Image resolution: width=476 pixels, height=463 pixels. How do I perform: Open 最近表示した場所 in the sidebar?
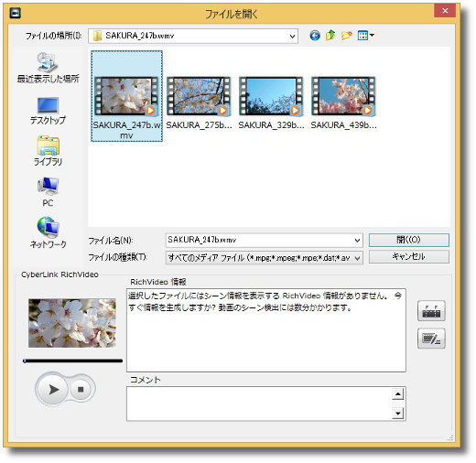tap(48, 68)
